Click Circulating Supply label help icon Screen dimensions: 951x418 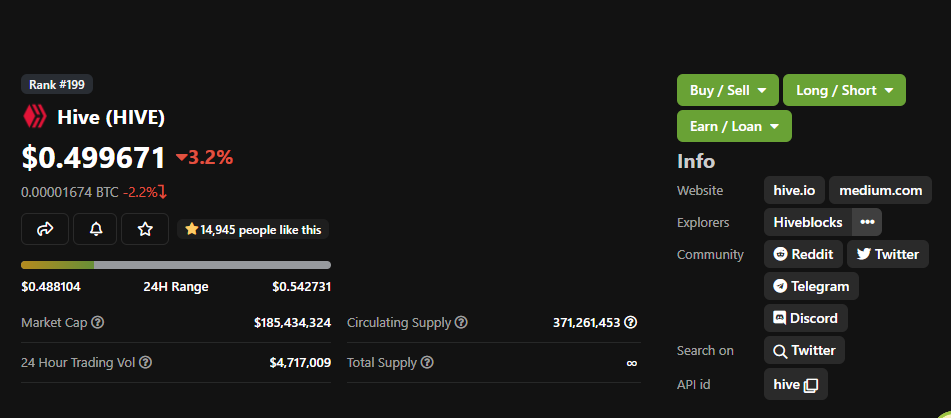tap(461, 322)
